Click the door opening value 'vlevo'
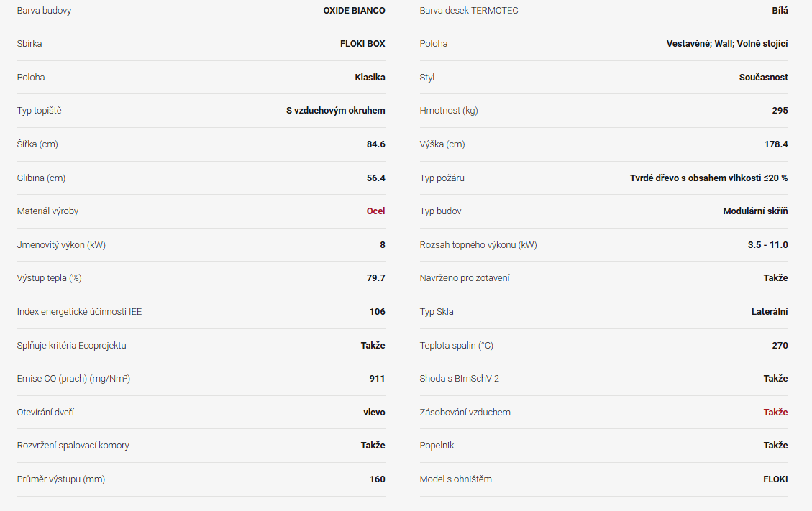The height and width of the screenshot is (511, 812). click(374, 413)
